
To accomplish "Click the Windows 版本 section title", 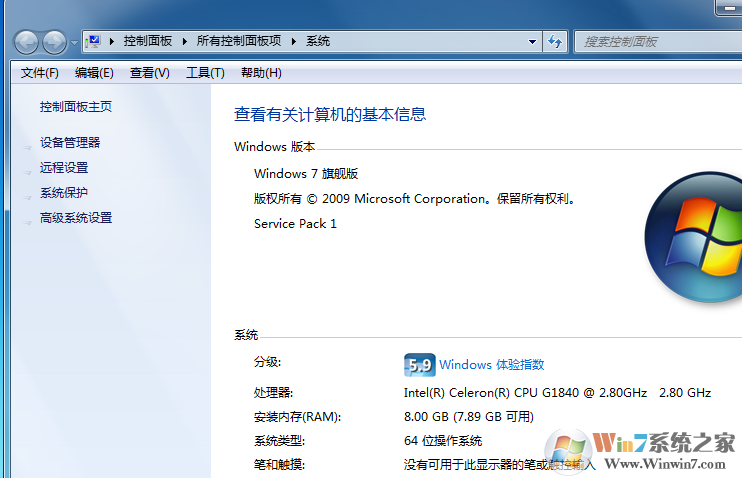I will 274,147.
